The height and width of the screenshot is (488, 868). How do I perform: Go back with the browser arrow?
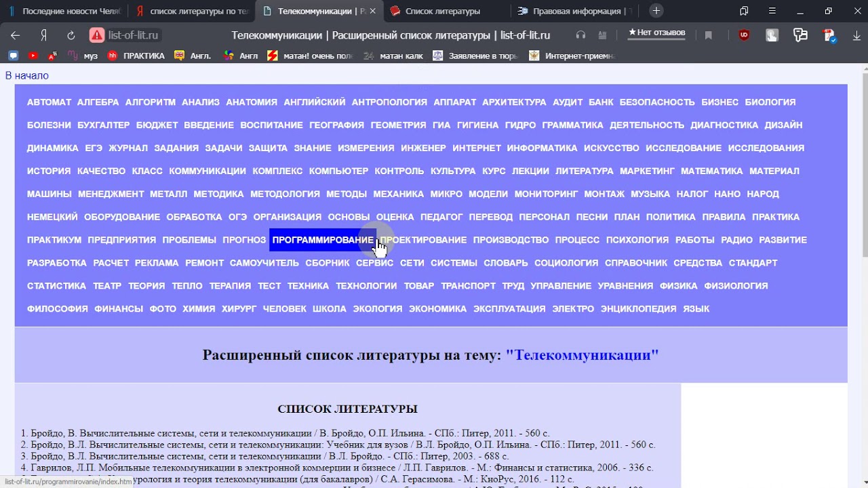pos(15,35)
